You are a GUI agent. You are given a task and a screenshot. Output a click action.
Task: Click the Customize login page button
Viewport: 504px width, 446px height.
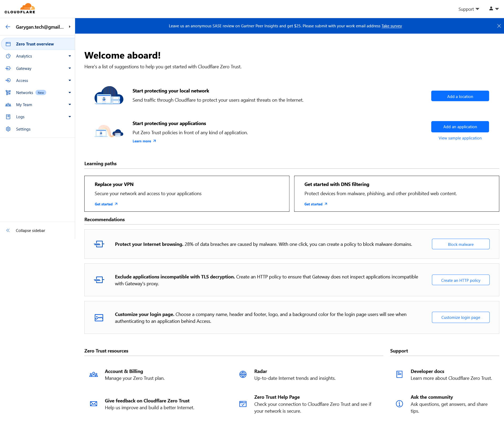pyautogui.click(x=460, y=317)
